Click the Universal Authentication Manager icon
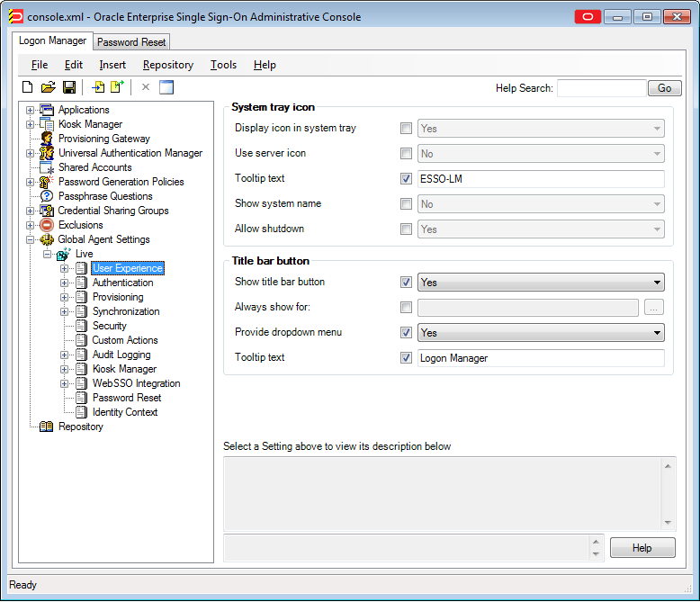The width and height of the screenshot is (700, 602). 47,153
